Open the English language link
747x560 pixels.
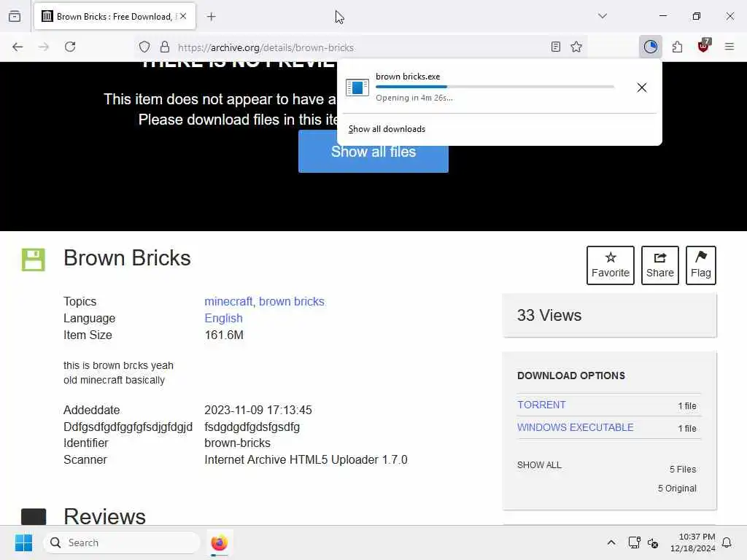pos(223,318)
